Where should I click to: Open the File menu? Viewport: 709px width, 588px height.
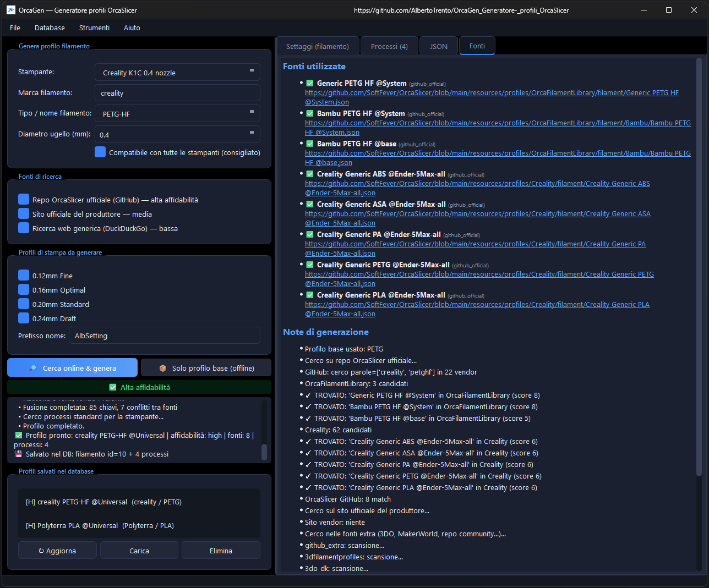pyautogui.click(x=15, y=28)
